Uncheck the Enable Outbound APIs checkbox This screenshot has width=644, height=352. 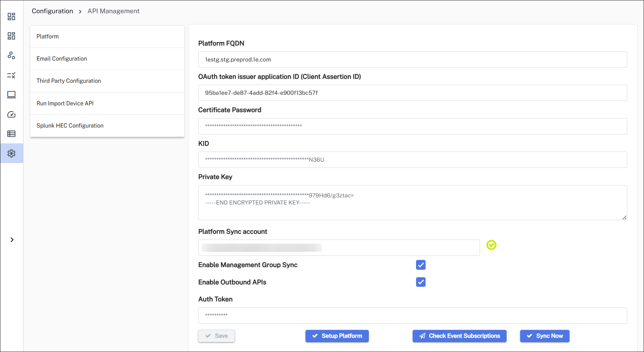(420, 282)
